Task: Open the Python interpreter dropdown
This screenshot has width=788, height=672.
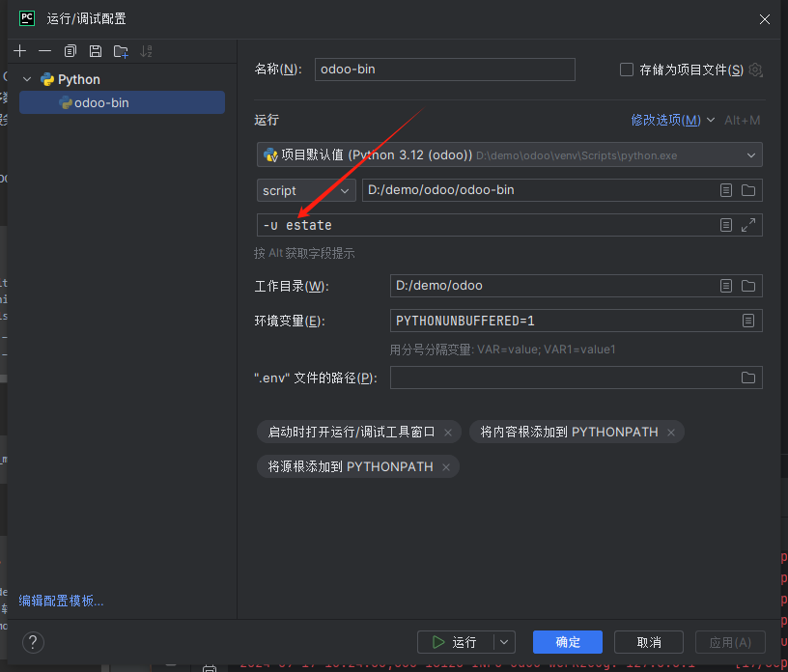Action: click(751, 155)
